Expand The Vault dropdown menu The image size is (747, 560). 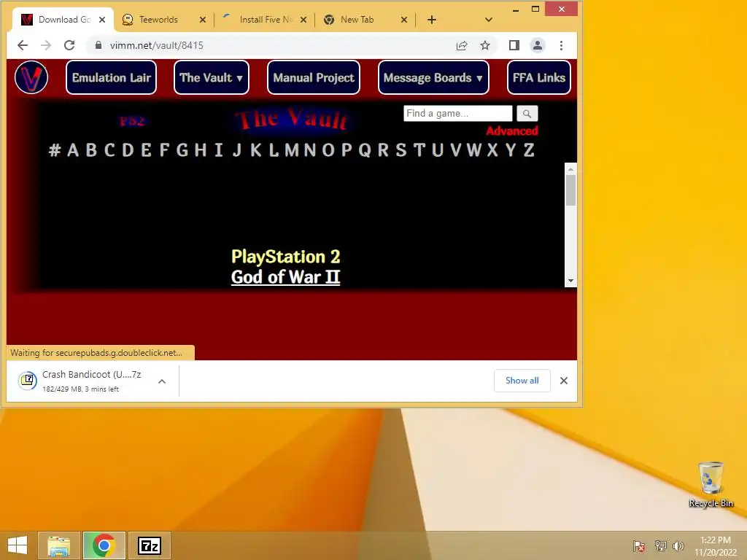pos(212,77)
